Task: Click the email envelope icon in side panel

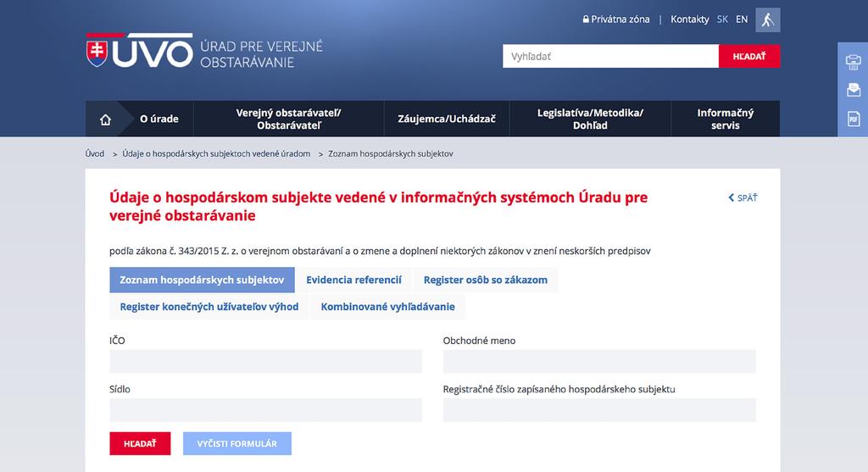Action: (x=853, y=90)
